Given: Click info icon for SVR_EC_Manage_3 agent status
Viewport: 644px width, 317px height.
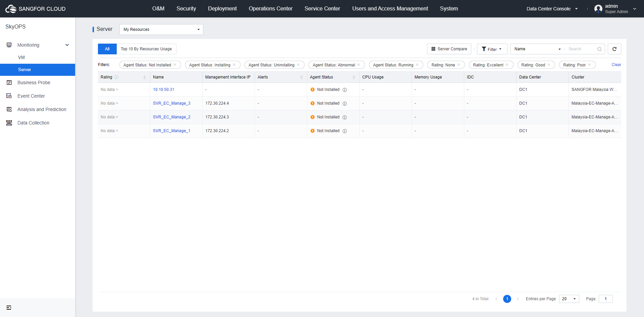Looking at the screenshot, I should (344, 103).
